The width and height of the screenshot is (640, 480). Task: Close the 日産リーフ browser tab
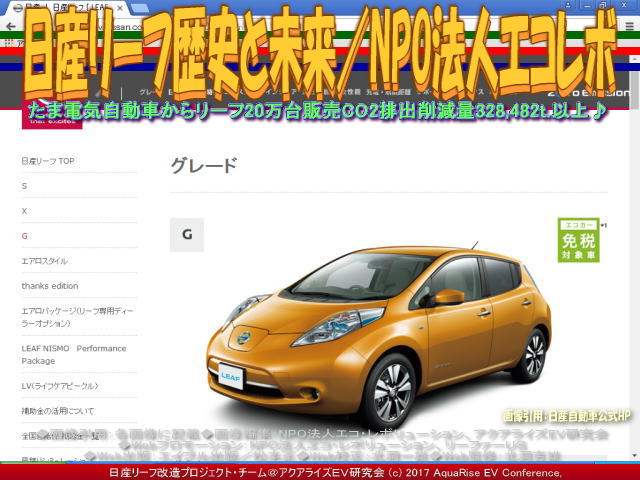[x=120, y=8]
